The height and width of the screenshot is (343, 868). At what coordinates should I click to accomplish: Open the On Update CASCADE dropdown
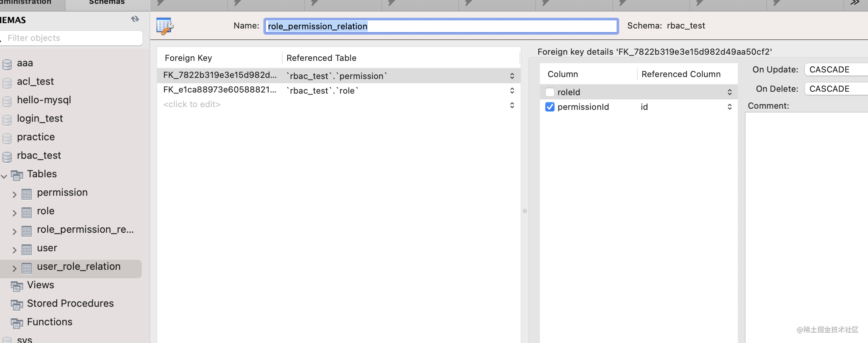pos(836,69)
